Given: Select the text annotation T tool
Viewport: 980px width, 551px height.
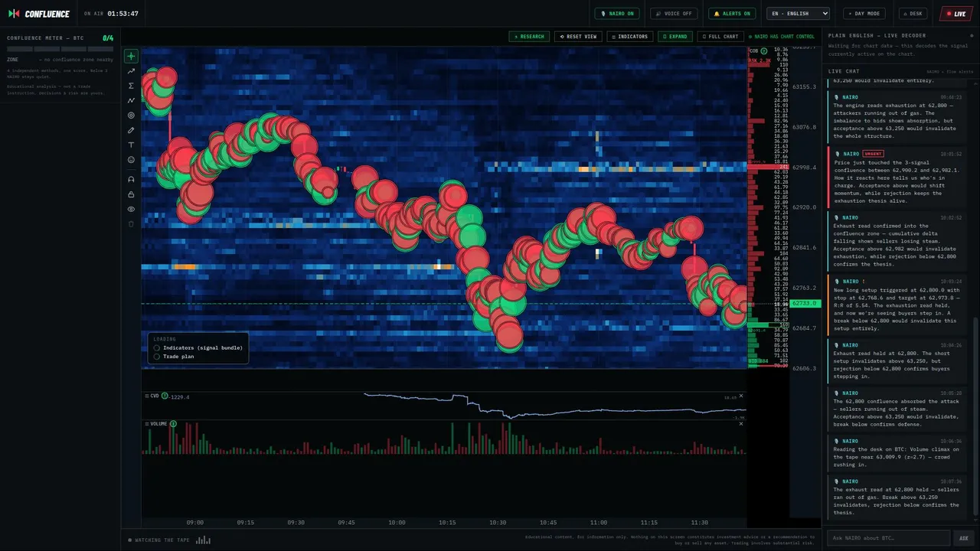Looking at the screenshot, I should pyautogui.click(x=131, y=145).
